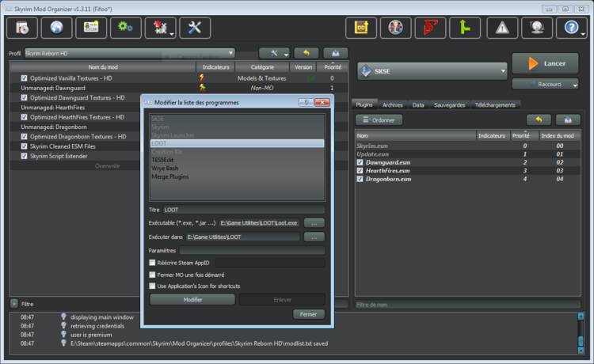Click the Titre input field containing LOOT

pyautogui.click(x=244, y=210)
